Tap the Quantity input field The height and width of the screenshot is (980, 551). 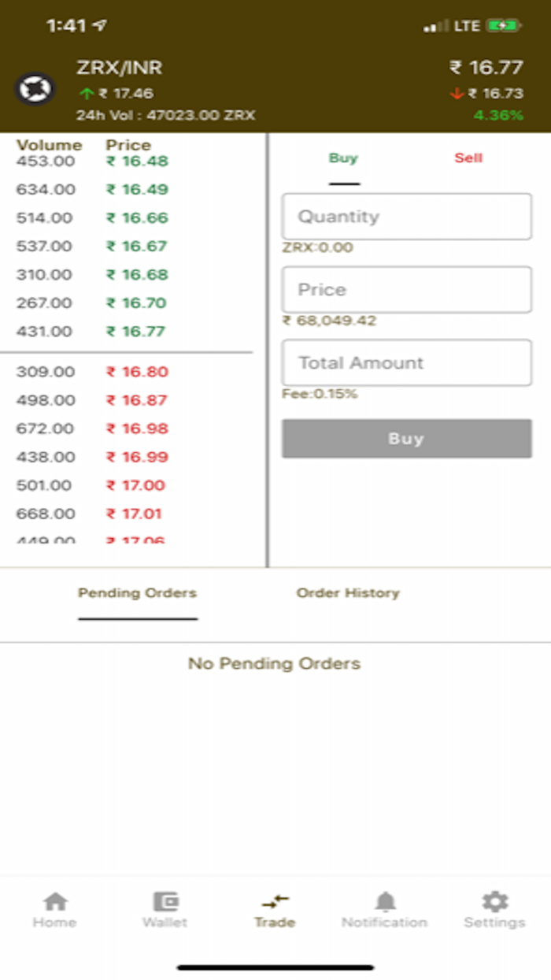(x=406, y=217)
